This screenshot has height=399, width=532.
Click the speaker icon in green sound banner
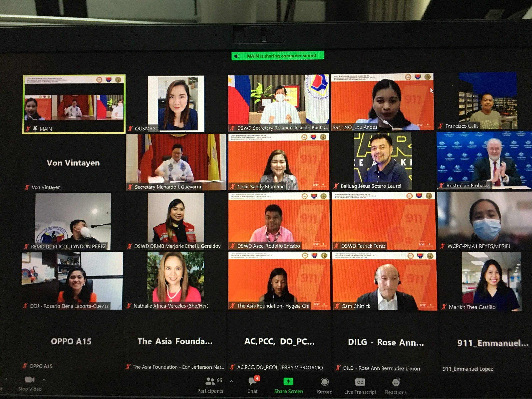pyautogui.click(x=237, y=56)
